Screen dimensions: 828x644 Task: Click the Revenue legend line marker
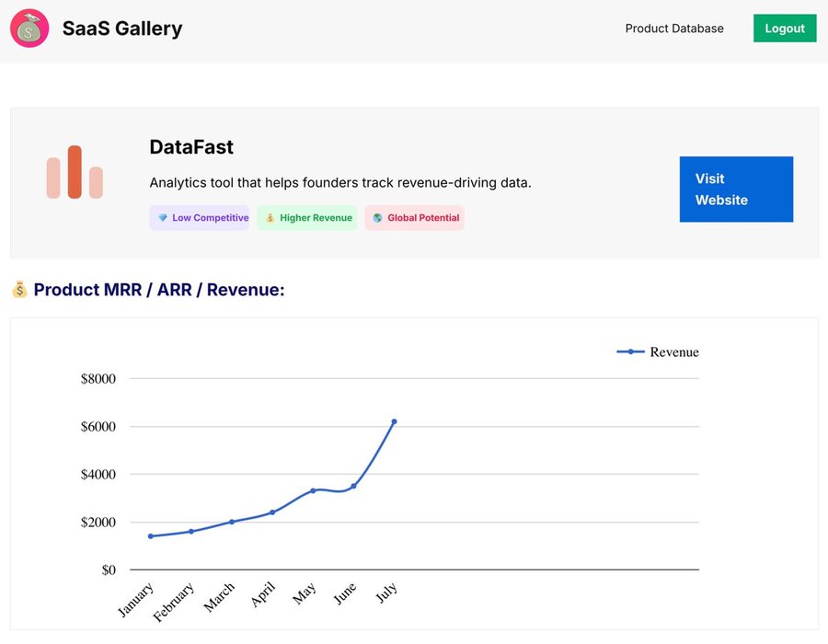tap(630, 351)
